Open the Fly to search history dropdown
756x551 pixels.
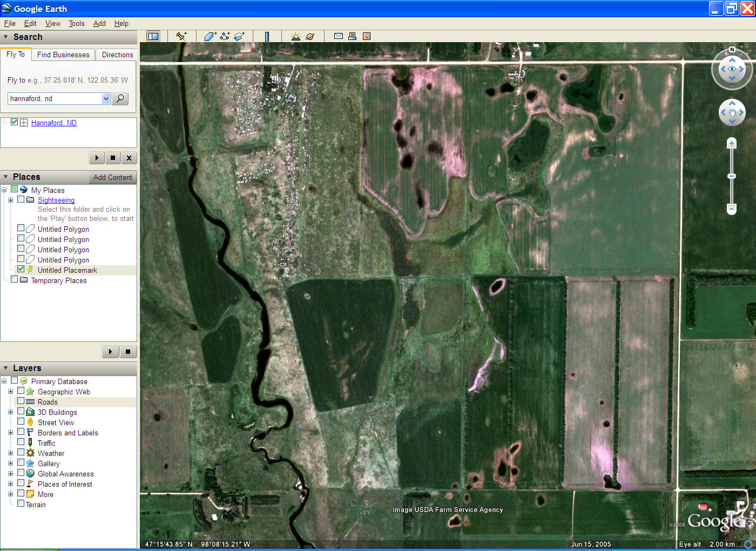(x=106, y=98)
